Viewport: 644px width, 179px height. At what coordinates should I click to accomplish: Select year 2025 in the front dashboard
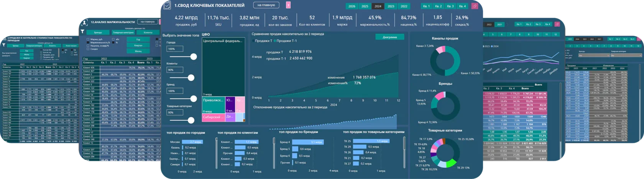[x=365, y=6]
